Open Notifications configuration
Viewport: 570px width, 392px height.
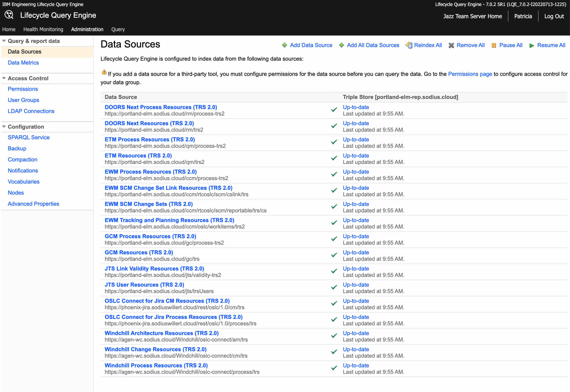pyautogui.click(x=23, y=170)
